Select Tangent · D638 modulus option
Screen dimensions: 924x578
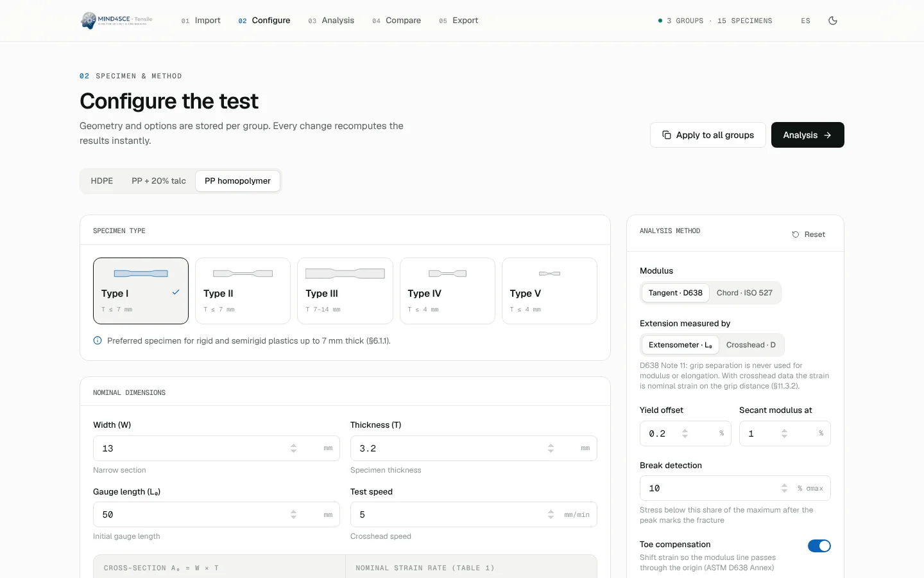point(675,293)
